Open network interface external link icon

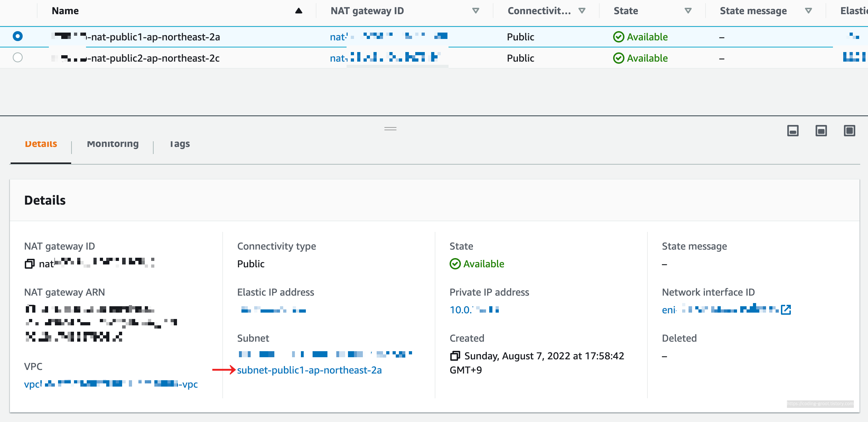pyautogui.click(x=786, y=310)
